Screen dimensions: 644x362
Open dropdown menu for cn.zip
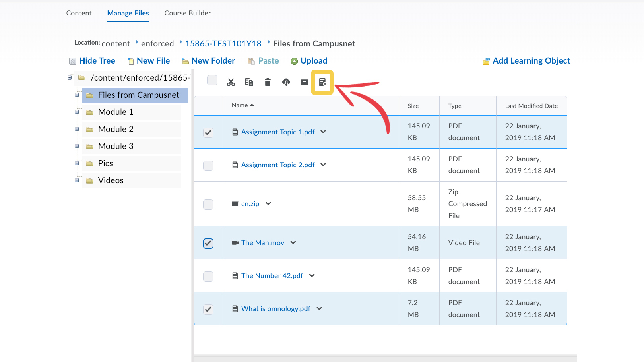point(268,203)
